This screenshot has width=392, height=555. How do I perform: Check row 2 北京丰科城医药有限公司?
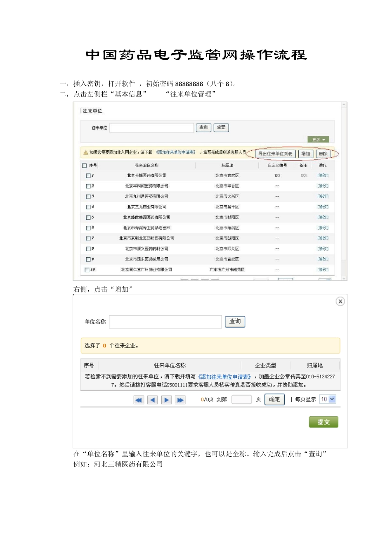[x=88, y=186]
